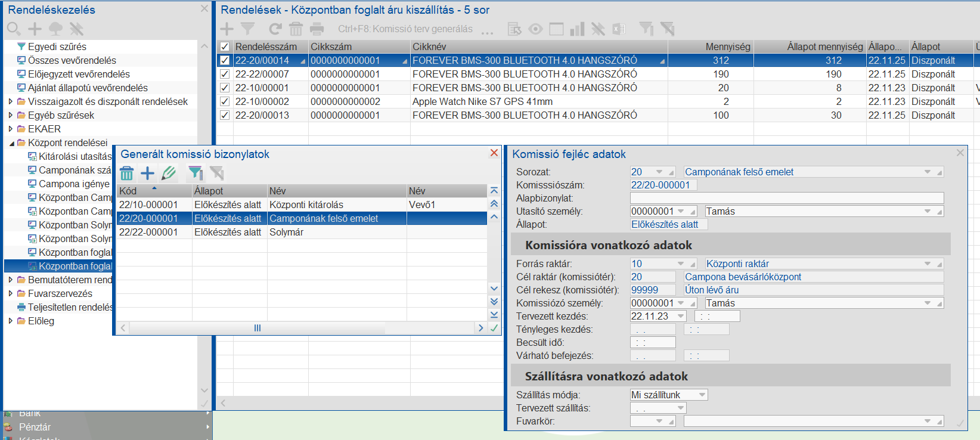Open the Szállítás módja dropdown
The image size is (980, 440).
(702, 395)
